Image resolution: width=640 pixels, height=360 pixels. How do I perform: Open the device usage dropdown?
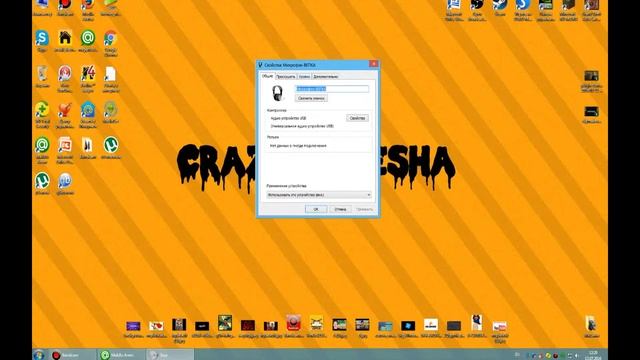click(x=319, y=195)
